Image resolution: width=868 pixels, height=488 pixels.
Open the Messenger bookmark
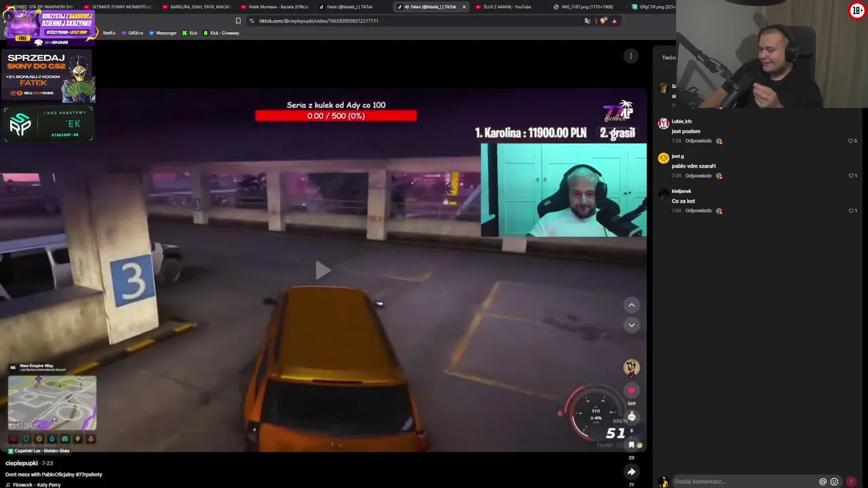[x=163, y=33]
